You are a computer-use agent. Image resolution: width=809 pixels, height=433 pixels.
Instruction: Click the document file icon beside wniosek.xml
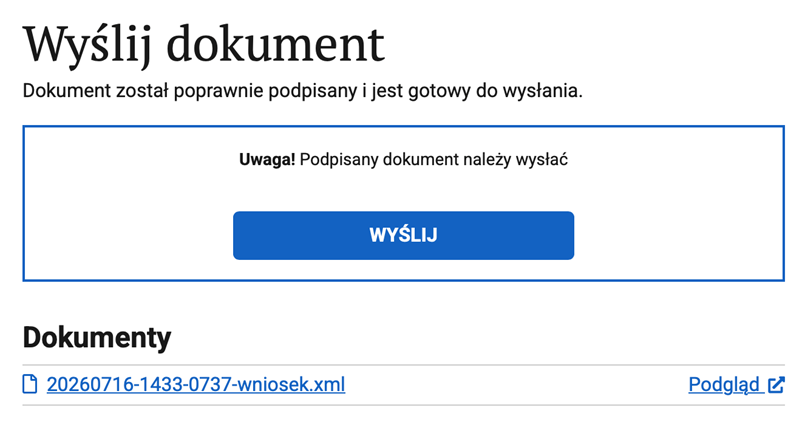point(30,384)
